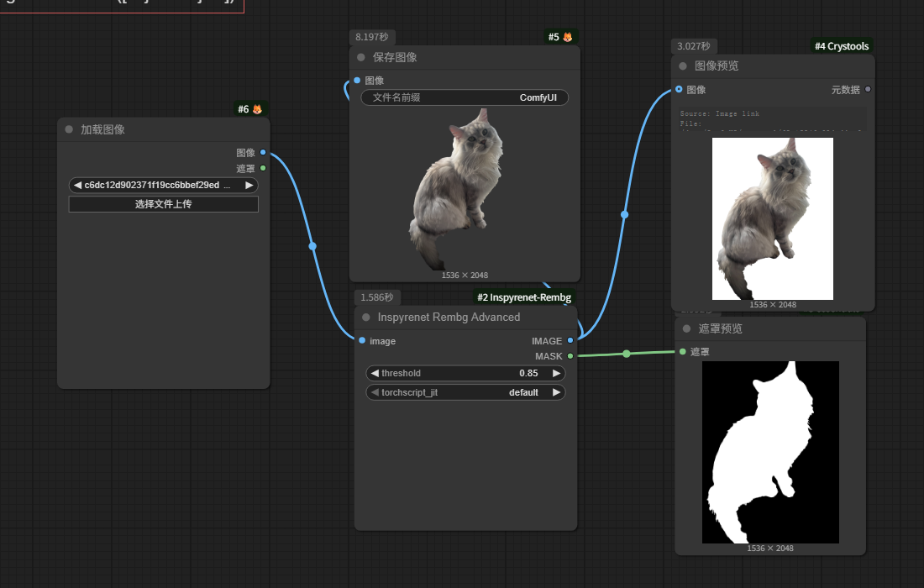The height and width of the screenshot is (588, 924).
Task: Click the midpoint dot on link to 图像预览
Action: point(625,214)
